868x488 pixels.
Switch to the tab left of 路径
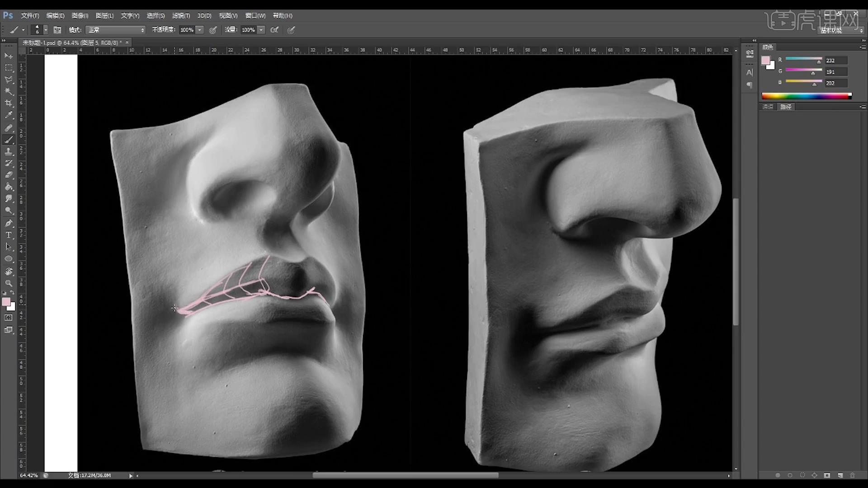[768, 107]
